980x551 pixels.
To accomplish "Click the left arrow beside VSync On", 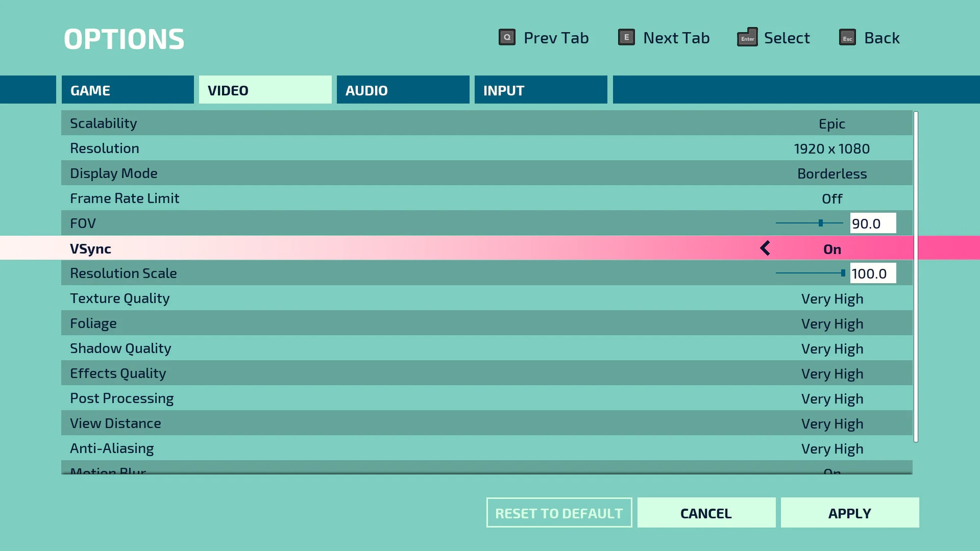I will pyautogui.click(x=765, y=248).
